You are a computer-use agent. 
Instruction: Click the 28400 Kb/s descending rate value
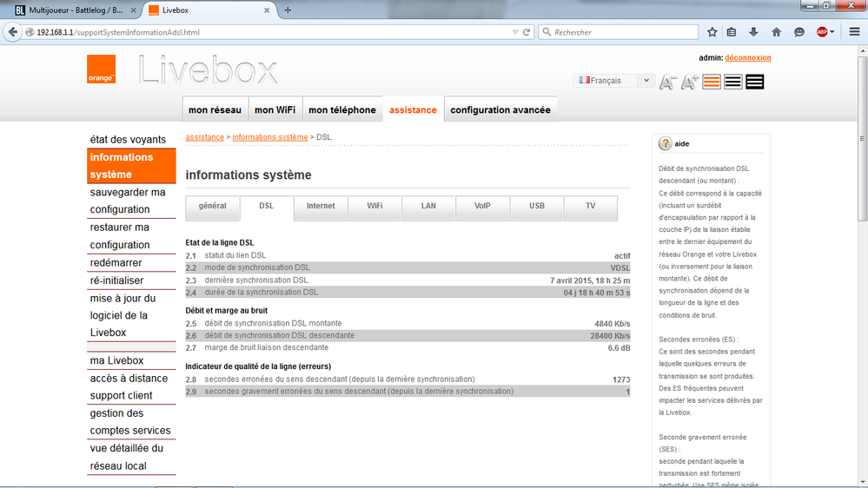(610, 336)
